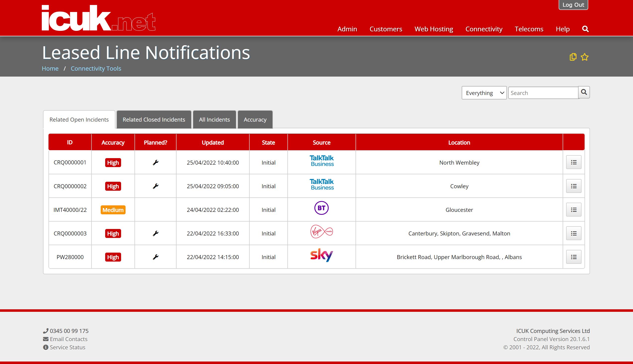The image size is (633, 364).
Task: Click the Accuracy column header
Action: [113, 142]
